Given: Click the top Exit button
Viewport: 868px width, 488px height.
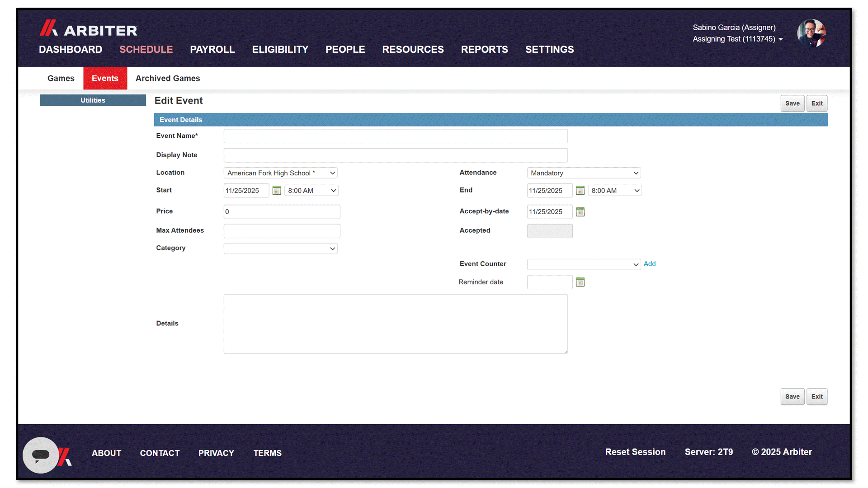Looking at the screenshot, I should click(817, 103).
